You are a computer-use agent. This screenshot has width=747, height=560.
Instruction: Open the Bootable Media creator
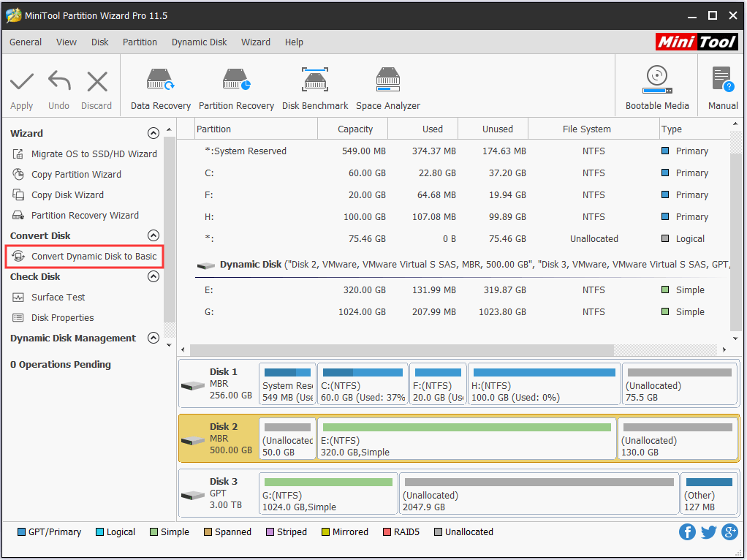(x=656, y=86)
